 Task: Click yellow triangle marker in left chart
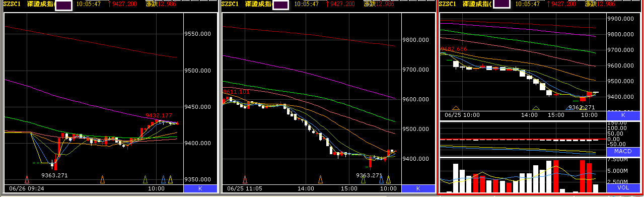[x=170, y=179]
